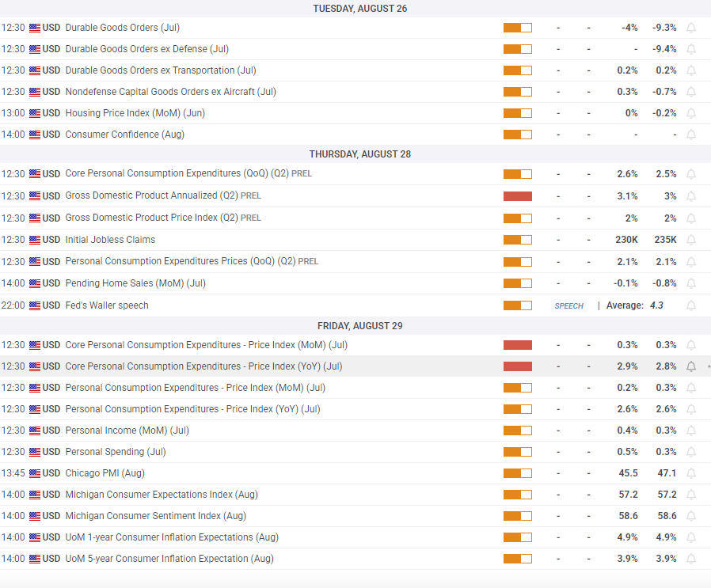
Task: Click bell icon for Initial Jobless Claims
Action: [x=691, y=240]
